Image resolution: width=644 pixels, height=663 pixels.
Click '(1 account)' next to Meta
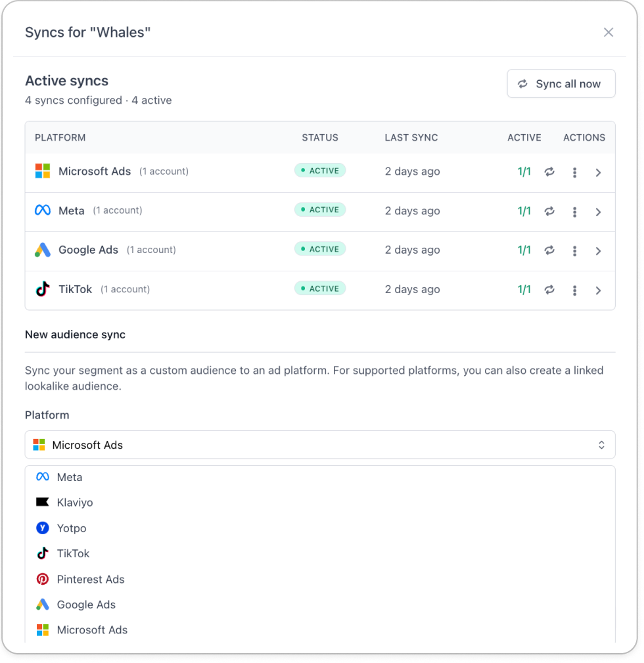[118, 210]
